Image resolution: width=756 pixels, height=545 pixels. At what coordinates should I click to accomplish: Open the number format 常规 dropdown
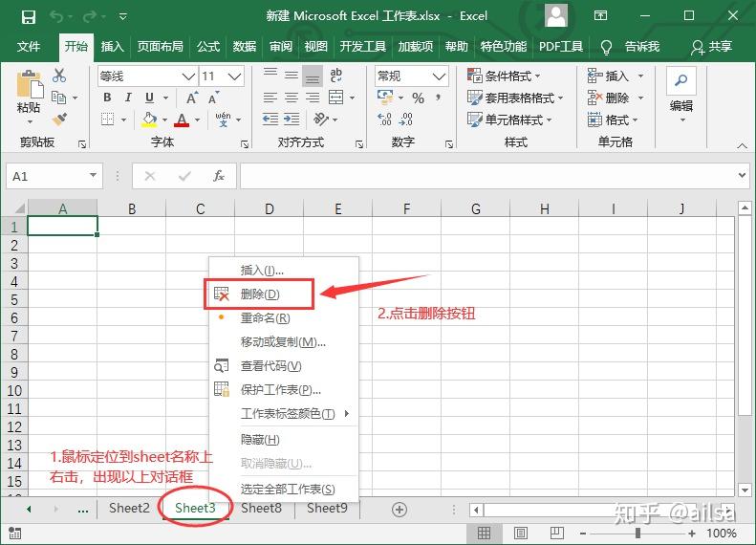click(439, 76)
